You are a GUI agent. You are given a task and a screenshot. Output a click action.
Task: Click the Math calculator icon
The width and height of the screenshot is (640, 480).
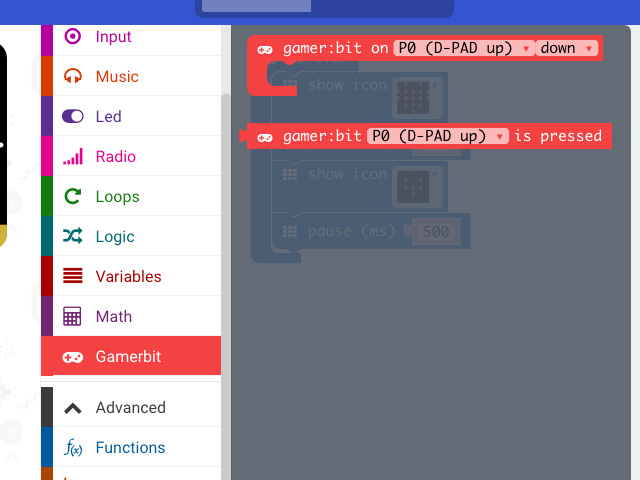pyautogui.click(x=73, y=317)
